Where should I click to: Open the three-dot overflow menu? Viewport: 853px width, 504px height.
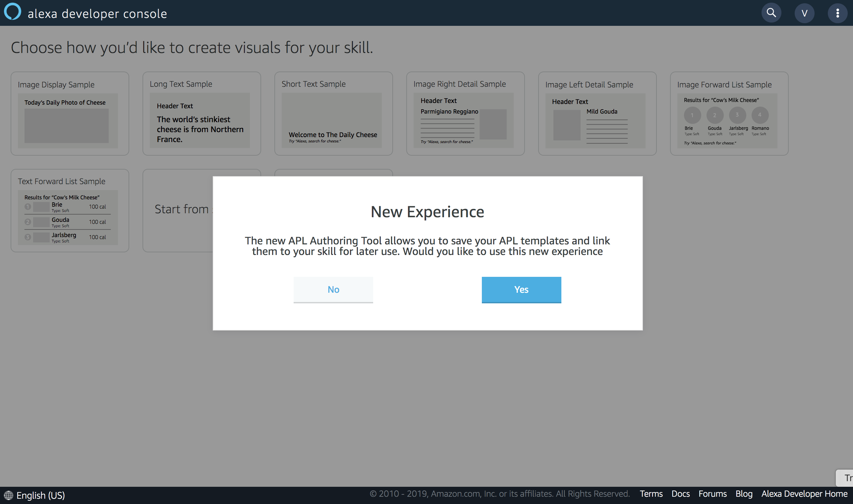[837, 13]
